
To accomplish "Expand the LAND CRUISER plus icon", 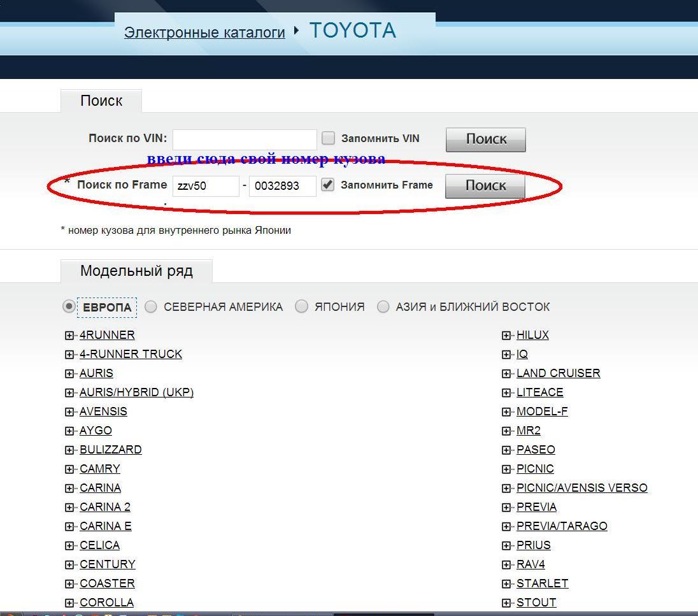I will (x=506, y=373).
